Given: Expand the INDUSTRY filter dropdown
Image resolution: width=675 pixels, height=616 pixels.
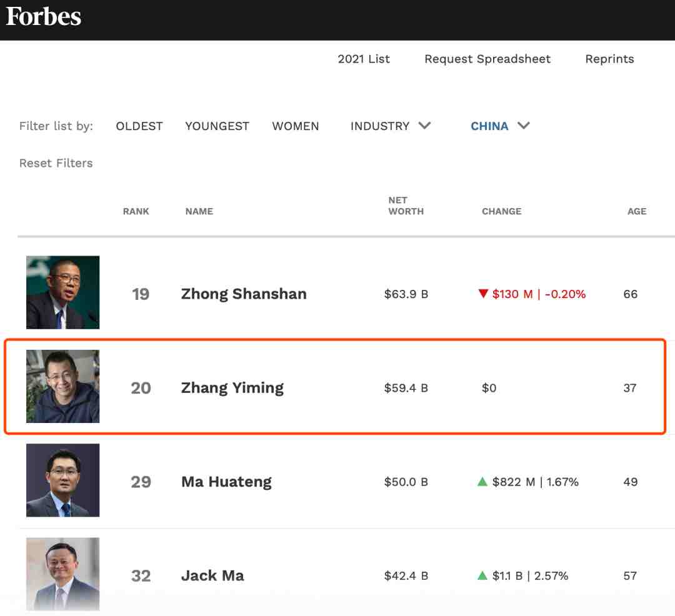Looking at the screenshot, I should coord(391,126).
